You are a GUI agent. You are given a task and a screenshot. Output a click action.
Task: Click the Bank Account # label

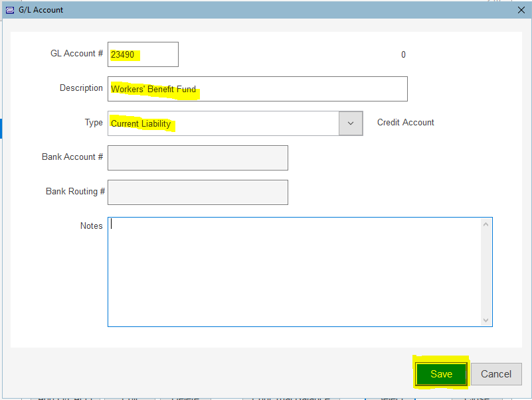[72, 157]
